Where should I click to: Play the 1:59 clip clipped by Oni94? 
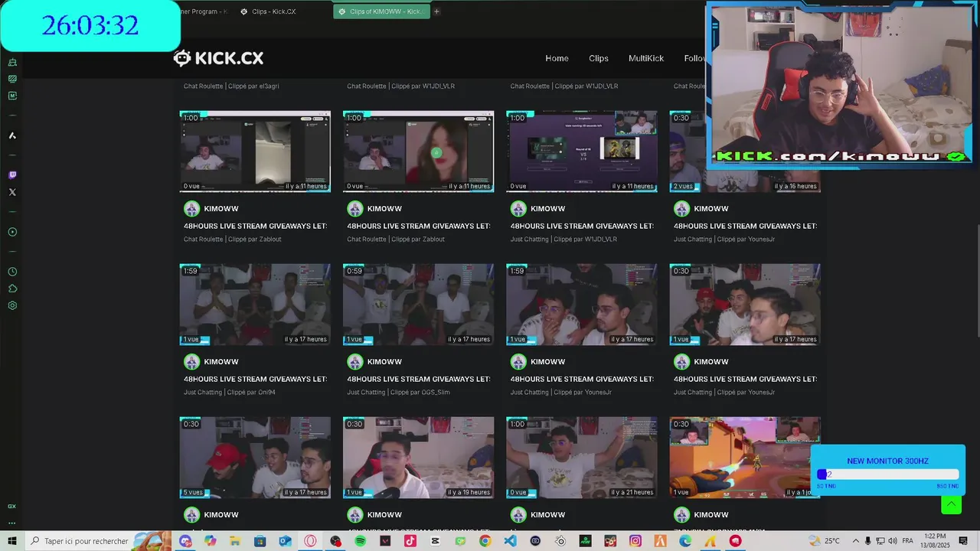click(x=255, y=305)
